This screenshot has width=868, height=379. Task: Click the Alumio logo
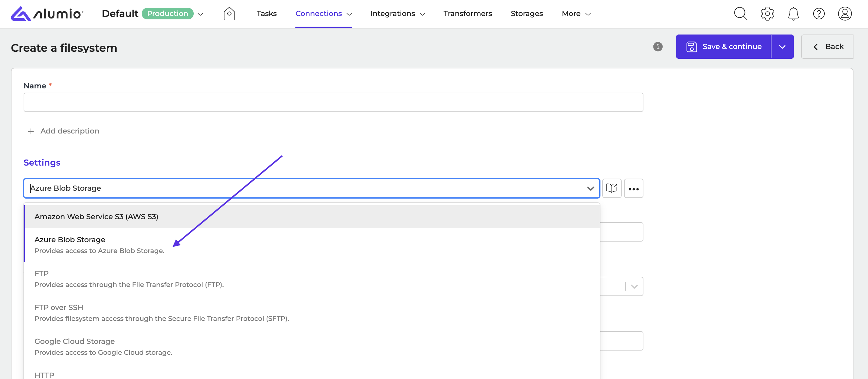[47, 14]
